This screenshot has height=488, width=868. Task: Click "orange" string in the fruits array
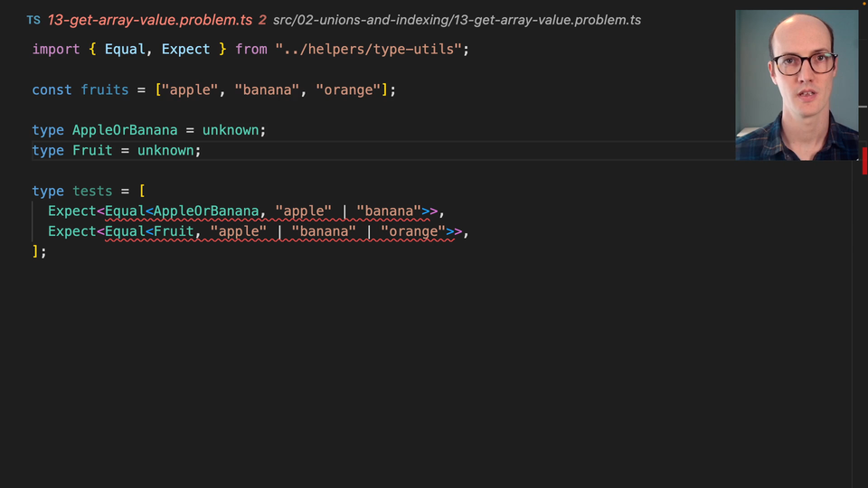pos(347,89)
